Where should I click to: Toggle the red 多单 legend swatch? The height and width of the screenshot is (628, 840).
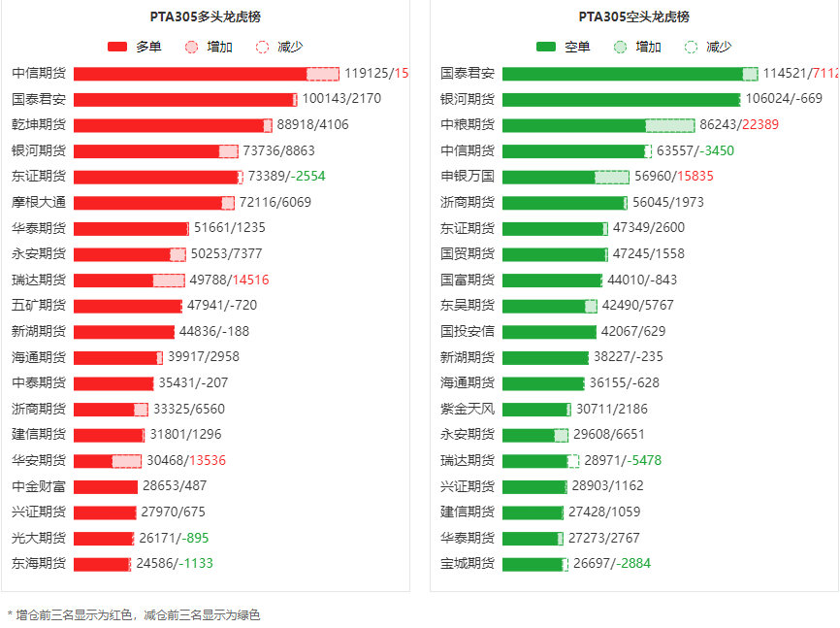(117, 47)
